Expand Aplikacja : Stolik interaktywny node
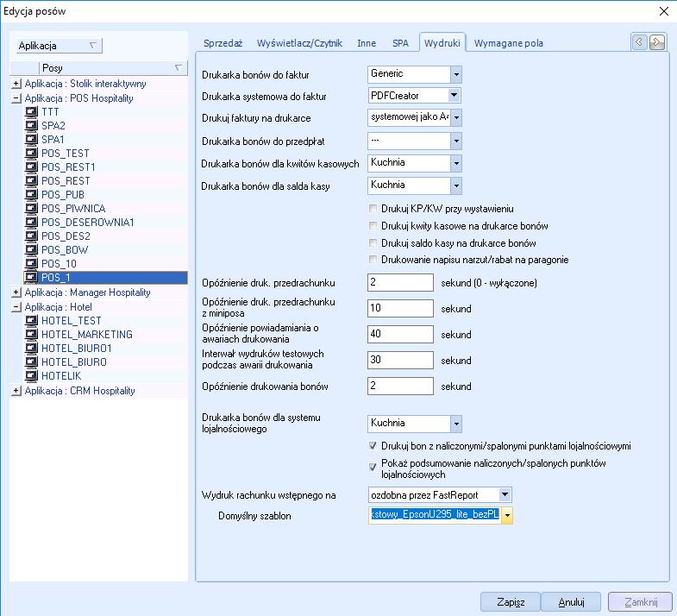Viewport: 677px width, 616px height. [16, 84]
